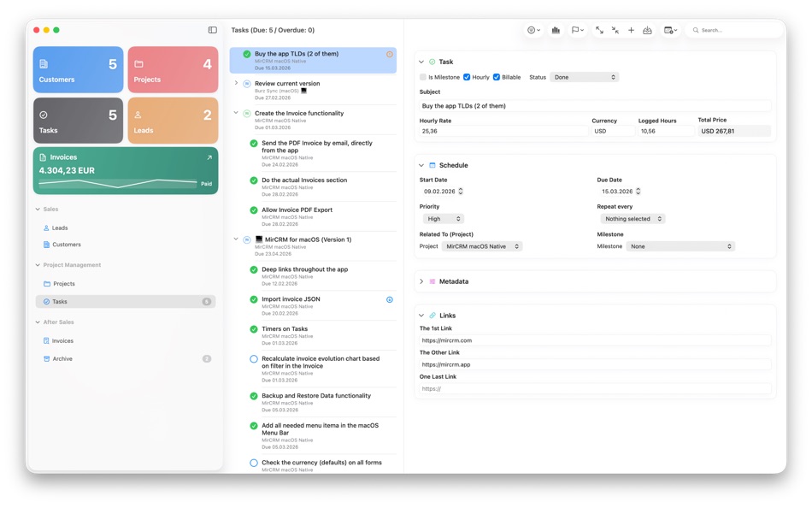Click the Schedule calendar icon
The width and height of the screenshot is (812, 508).
[x=432, y=165]
